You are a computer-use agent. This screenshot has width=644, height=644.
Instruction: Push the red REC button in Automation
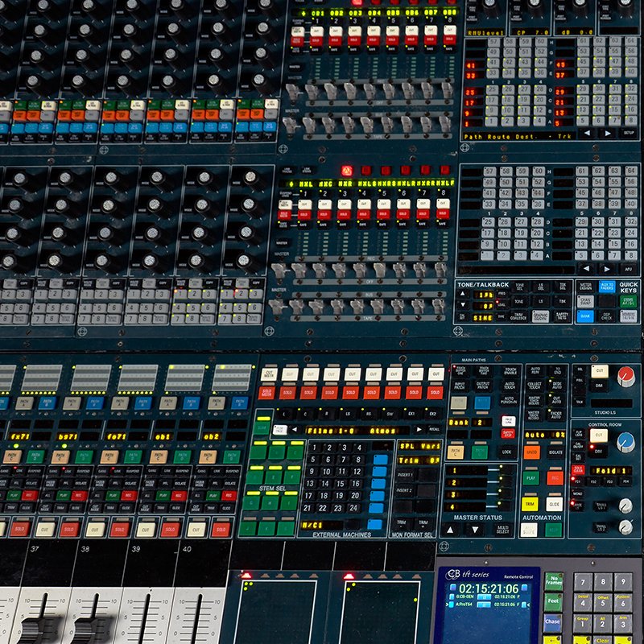point(555,478)
